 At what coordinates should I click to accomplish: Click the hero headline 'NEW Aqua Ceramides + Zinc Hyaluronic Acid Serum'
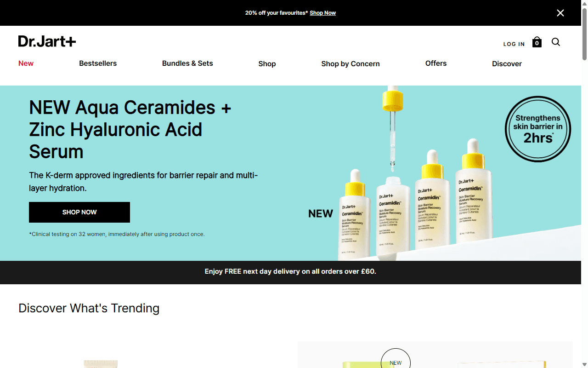tap(130, 130)
